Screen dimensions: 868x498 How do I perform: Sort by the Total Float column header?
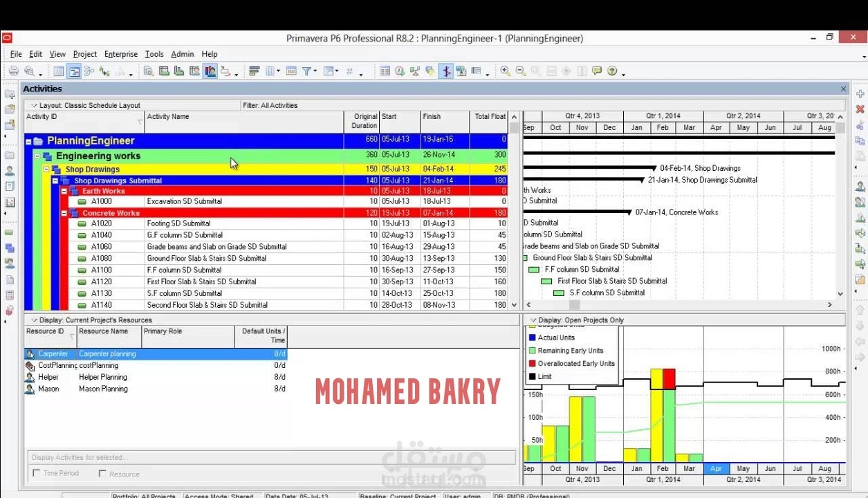(489, 121)
